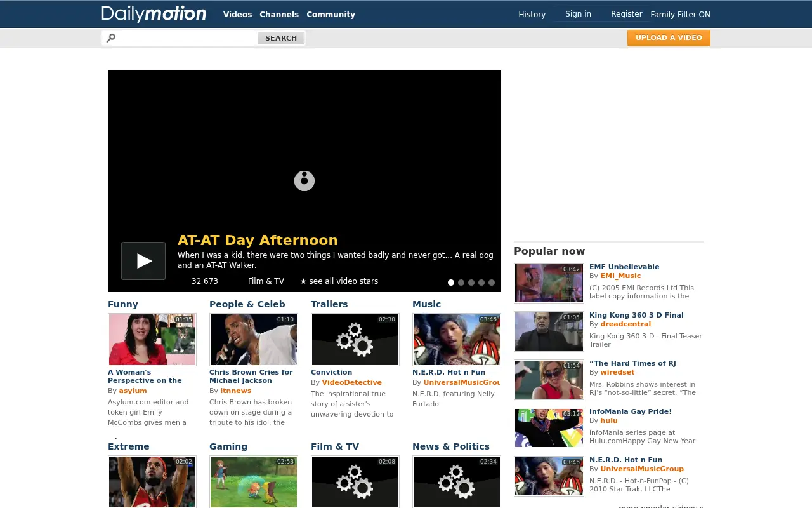
Task: Click the magnifier icon in search box
Action: tap(111, 38)
